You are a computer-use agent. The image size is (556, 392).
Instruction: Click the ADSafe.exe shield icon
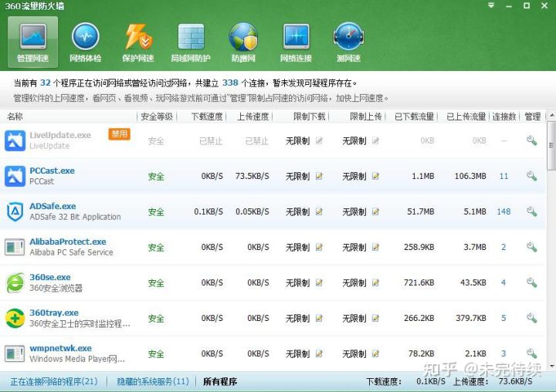coord(15,211)
